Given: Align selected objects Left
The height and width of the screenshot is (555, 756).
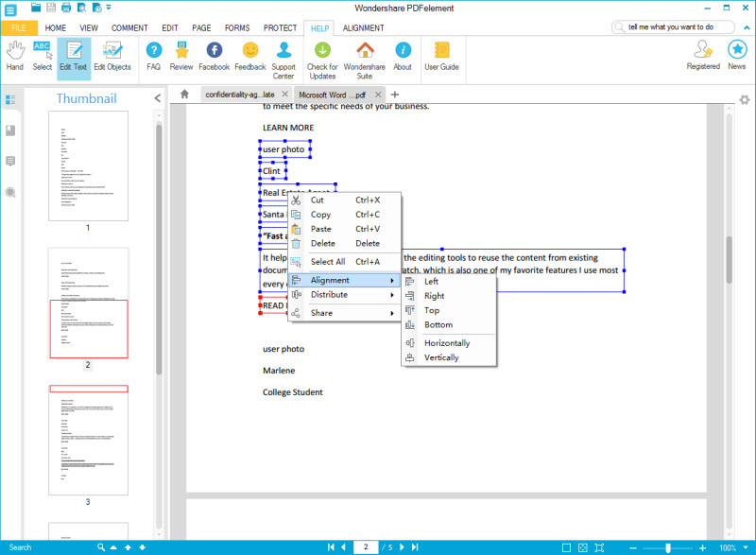Looking at the screenshot, I should coord(449,282).
